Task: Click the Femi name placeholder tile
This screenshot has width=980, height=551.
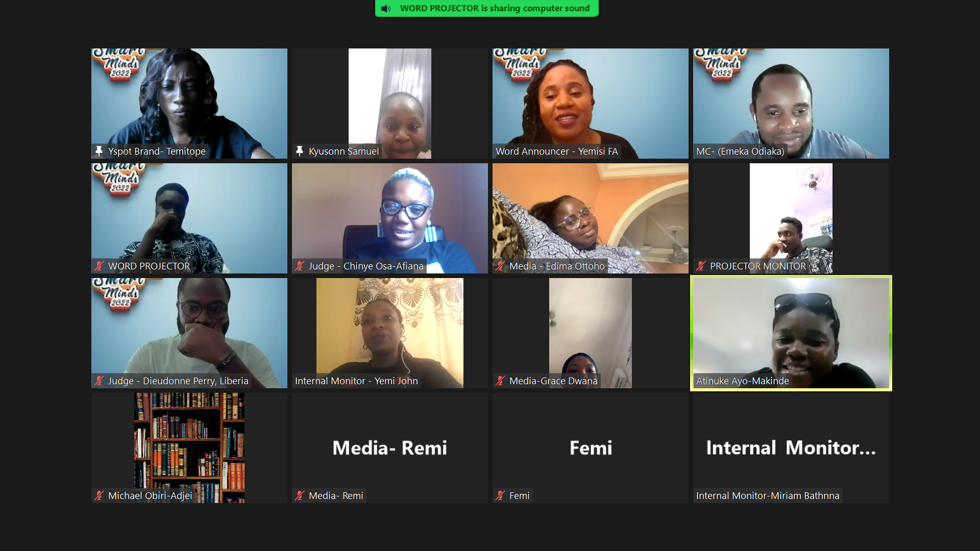Action: [x=591, y=448]
